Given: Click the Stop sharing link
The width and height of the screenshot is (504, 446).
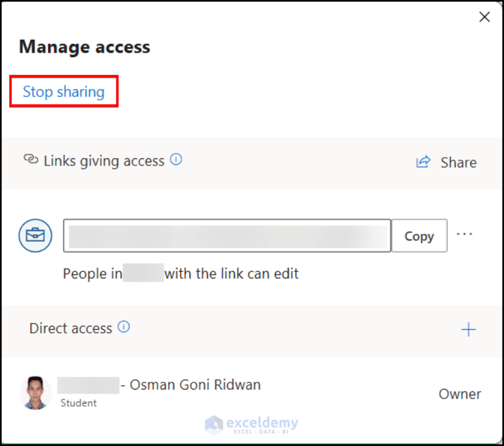Looking at the screenshot, I should 64,92.
